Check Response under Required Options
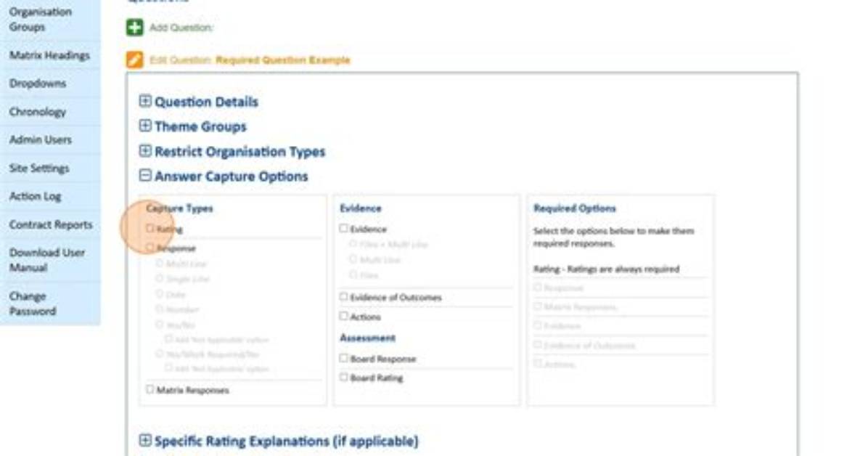 (538, 288)
